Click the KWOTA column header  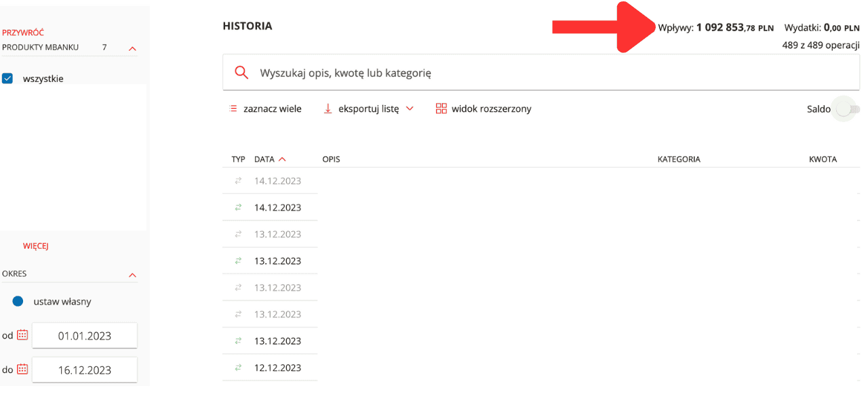(823, 159)
